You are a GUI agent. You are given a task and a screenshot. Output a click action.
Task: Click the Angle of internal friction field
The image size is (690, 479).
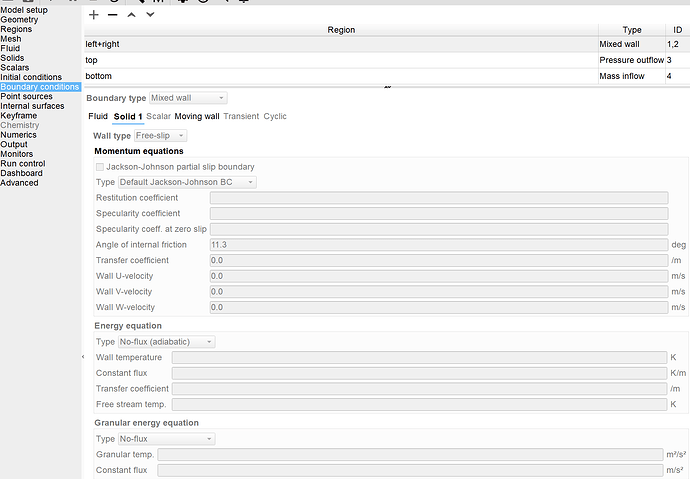439,245
